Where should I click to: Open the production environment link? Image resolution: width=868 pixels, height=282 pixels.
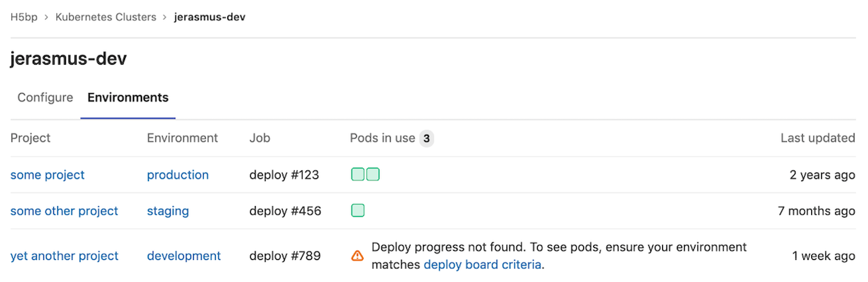coord(178,175)
